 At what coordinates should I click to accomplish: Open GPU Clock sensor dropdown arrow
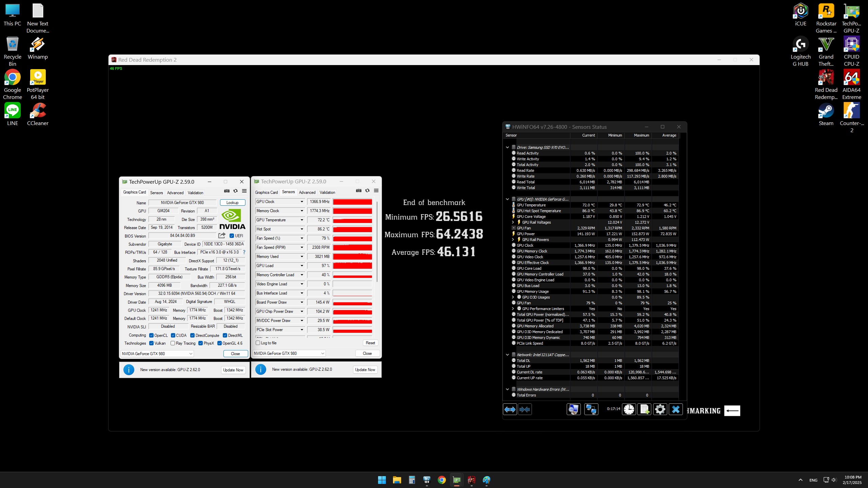coord(301,202)
